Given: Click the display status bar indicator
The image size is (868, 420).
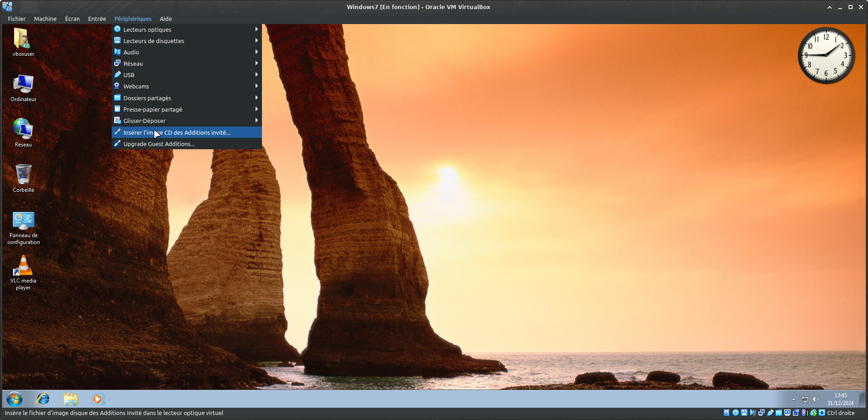Looking at the screenshot, I should click(787, 413).
